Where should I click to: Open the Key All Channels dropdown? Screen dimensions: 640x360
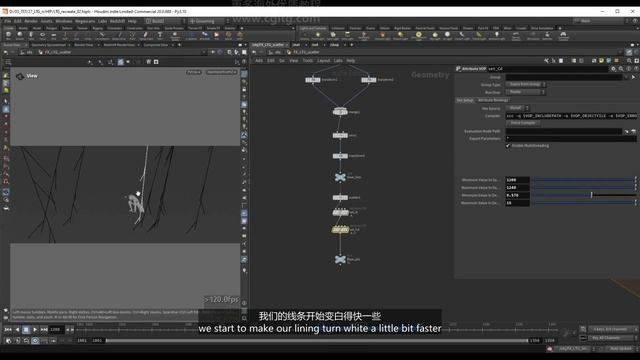(613, 338)
